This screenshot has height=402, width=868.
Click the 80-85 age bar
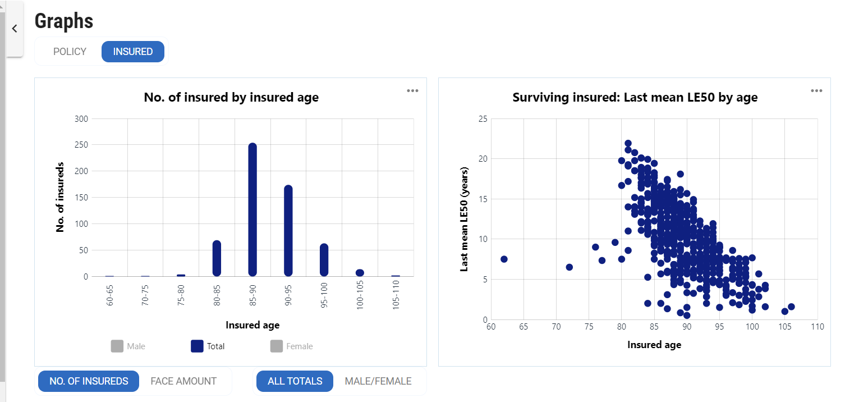217,258
